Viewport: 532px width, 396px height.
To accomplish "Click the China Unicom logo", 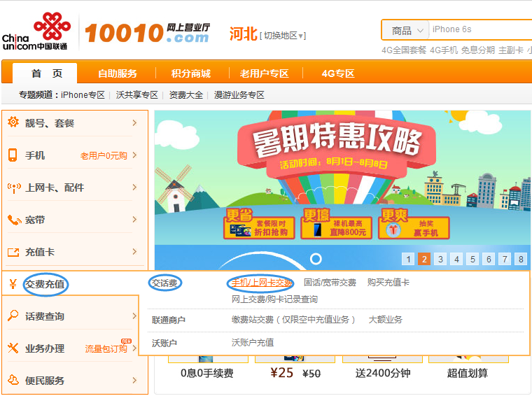I will pyautogui.click(x=36, y=31).
